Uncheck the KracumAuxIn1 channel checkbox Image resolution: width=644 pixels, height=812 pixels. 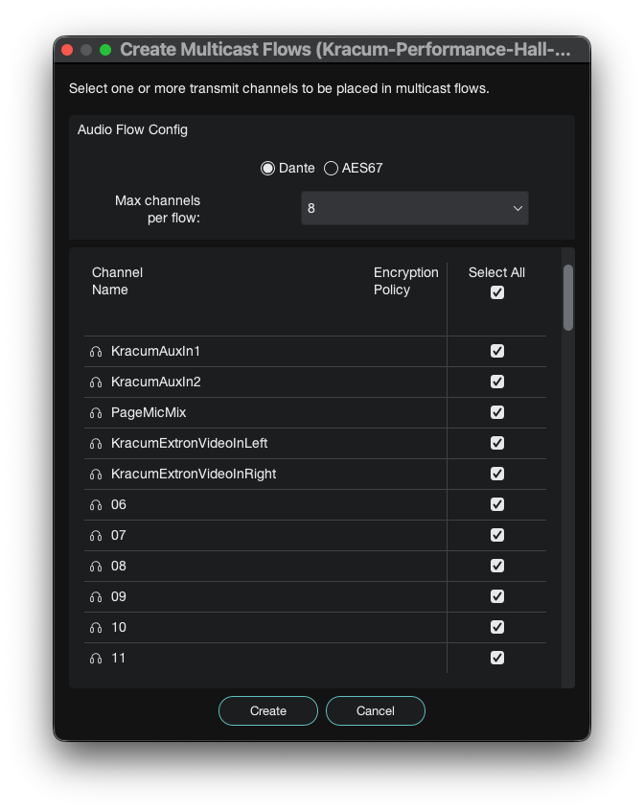[497, 351]
